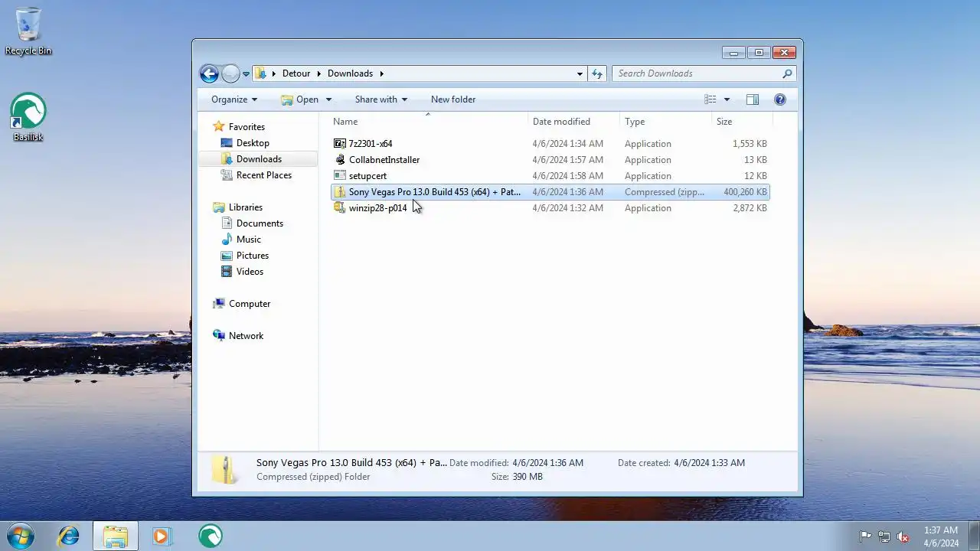Open the recent pages dropdown arrow
Screen dimensions: 980x551
(246, 74)
